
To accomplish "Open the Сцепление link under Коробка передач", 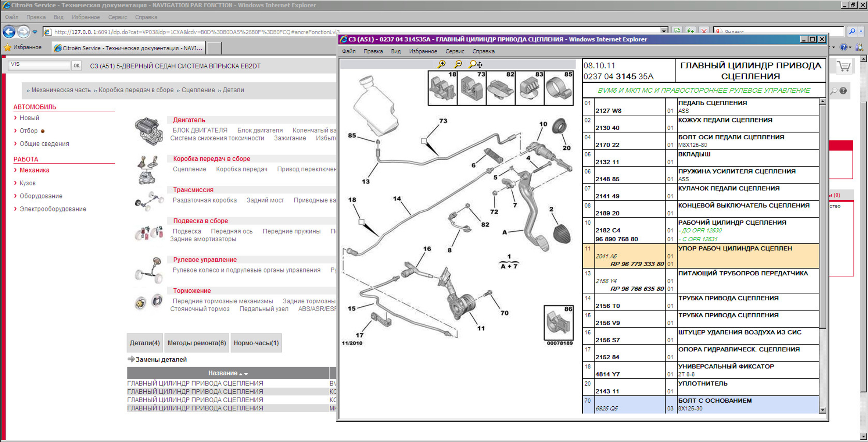I will click(189, 169).
